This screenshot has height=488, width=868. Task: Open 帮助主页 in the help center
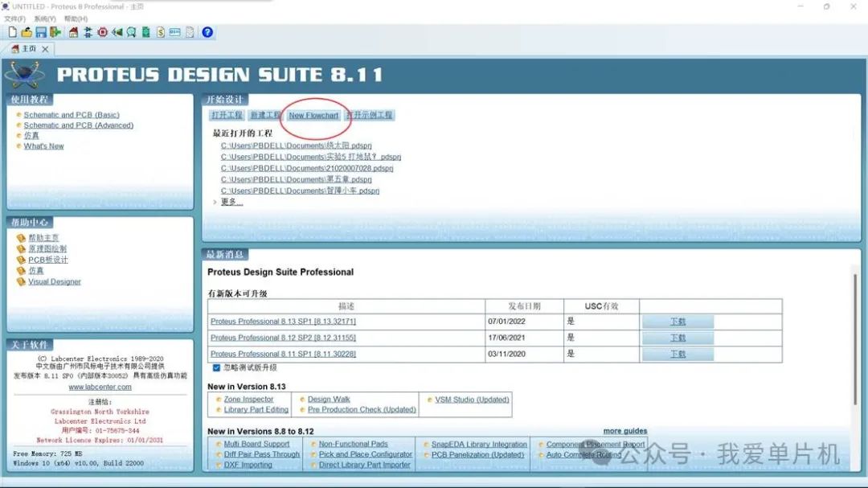point(43,238)
